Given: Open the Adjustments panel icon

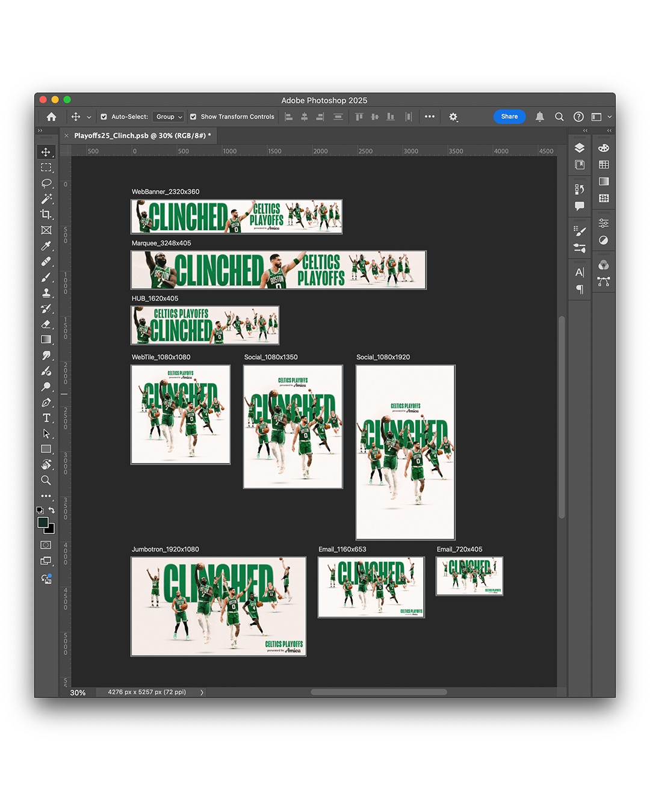Looking at the screenshot, I should [604, 240].
